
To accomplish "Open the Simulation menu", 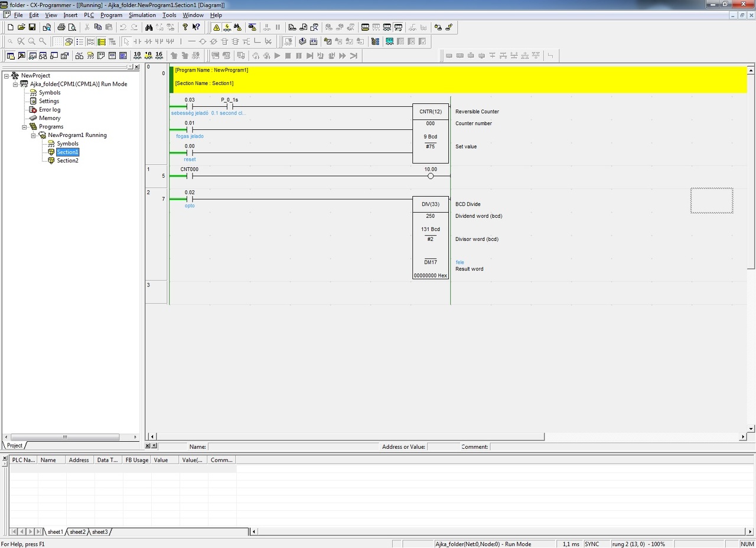I will [x=142, y=15].
